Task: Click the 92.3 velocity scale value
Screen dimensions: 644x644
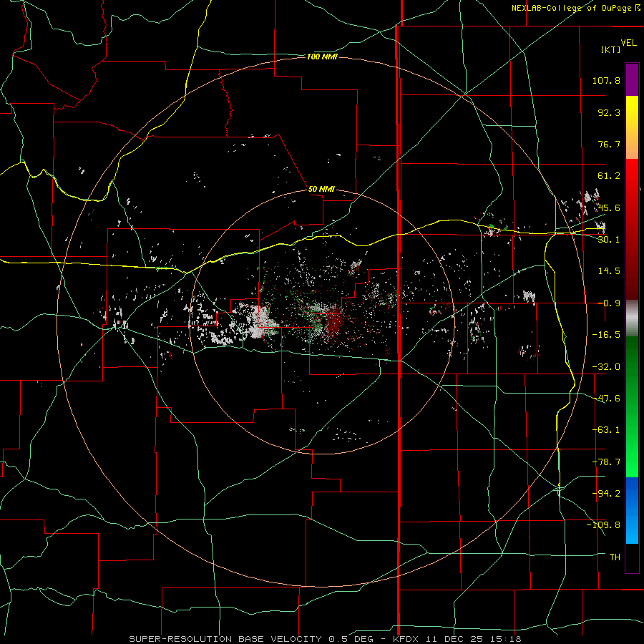Action: 609,112
